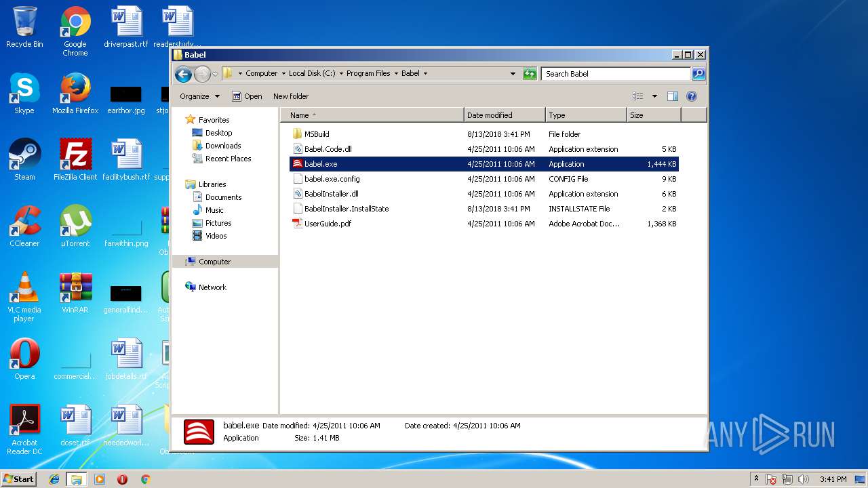Sort files by Date modified column

tap(505, 115)
